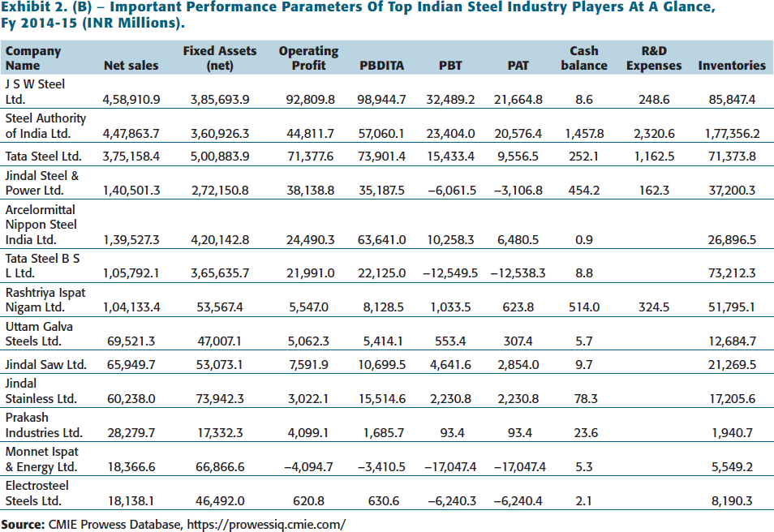The height and width of the screenshot is (532, 774).
Task: Select the J S W Steel Ltd. row label
Action: (35, 92)
